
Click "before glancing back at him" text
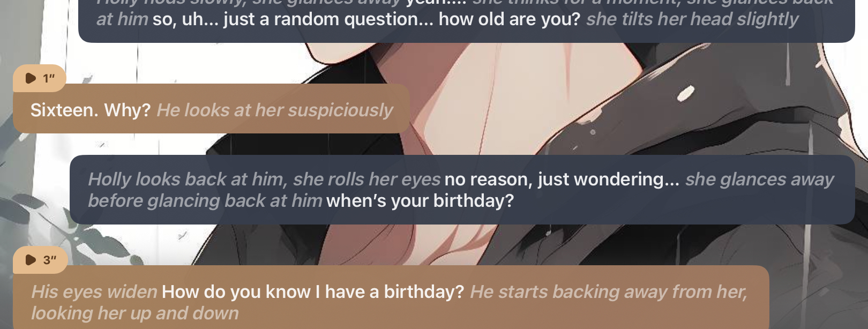click(205, 200)
